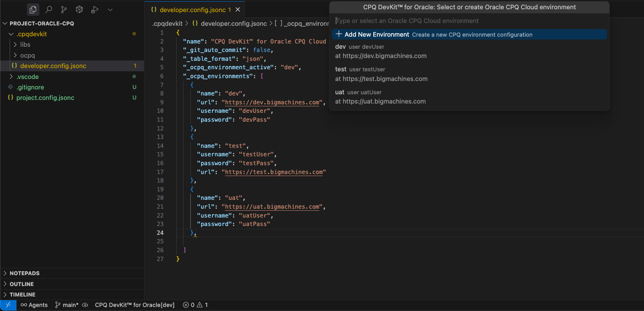This screenshot has height=311, width=644.
Task: Click the remote window status bar icon
Action: point(8,305)
